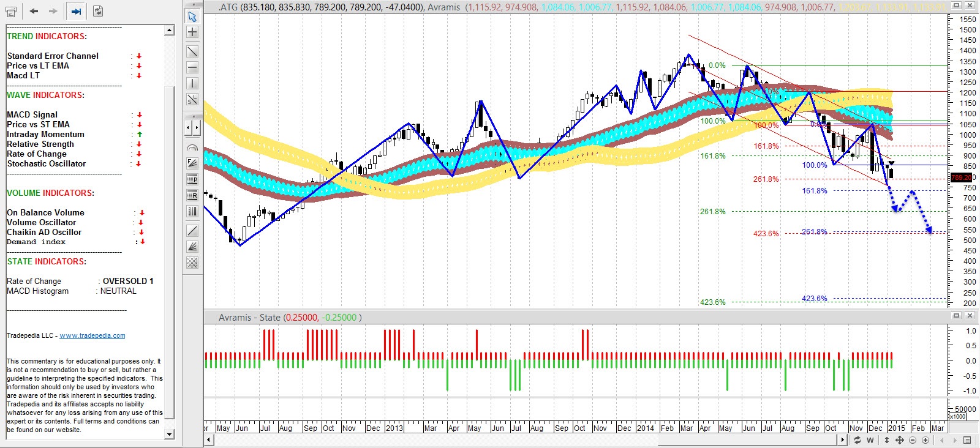
Task: Click the Fibonacci fan tool
Action: tap(192, 163)
